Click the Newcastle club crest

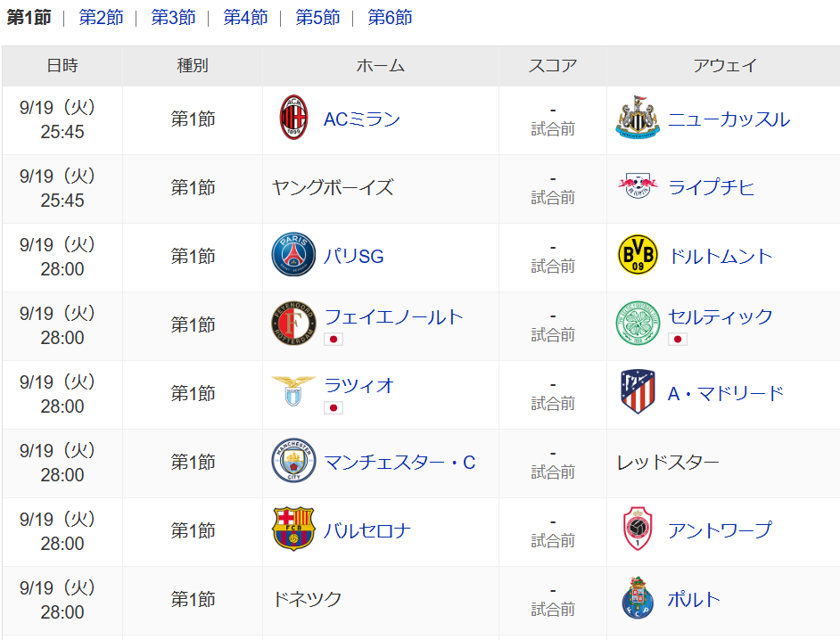click(x=638, y=119)
